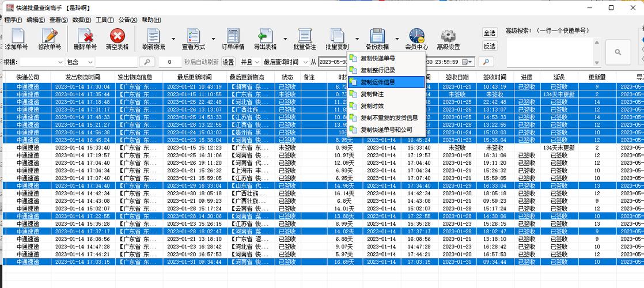The width and height of the screenshot is (644, 288).
Task: Refresh logistics via 刷新物流 icon
Action: click(154, 39)
